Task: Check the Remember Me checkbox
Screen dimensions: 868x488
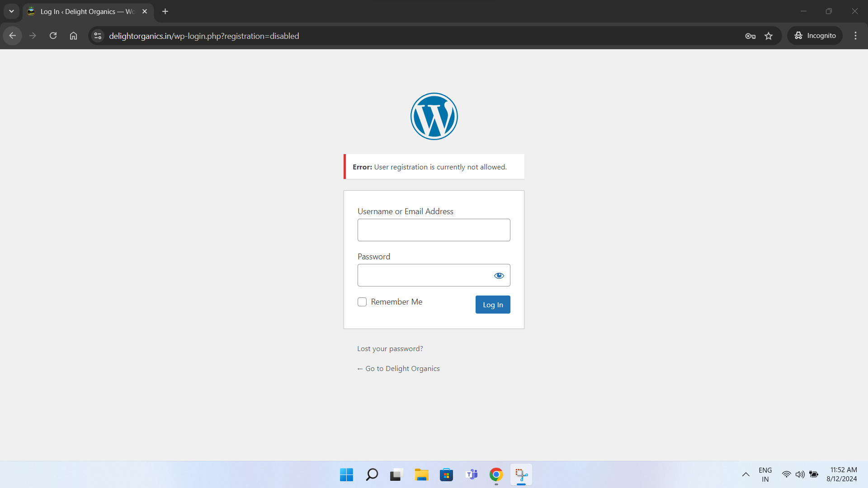Action: pyautogui.click(x=362, y=302)
